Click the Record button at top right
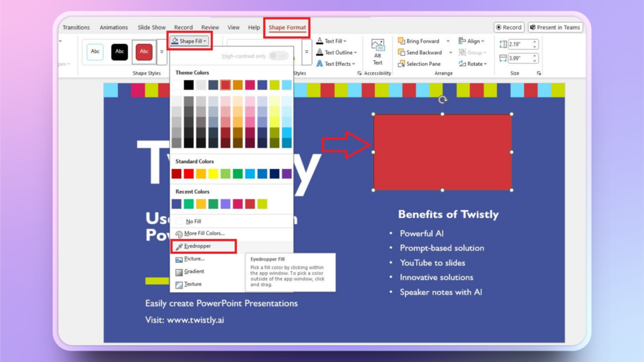Viewport: 644px width, 362px height. click(509, 28)
